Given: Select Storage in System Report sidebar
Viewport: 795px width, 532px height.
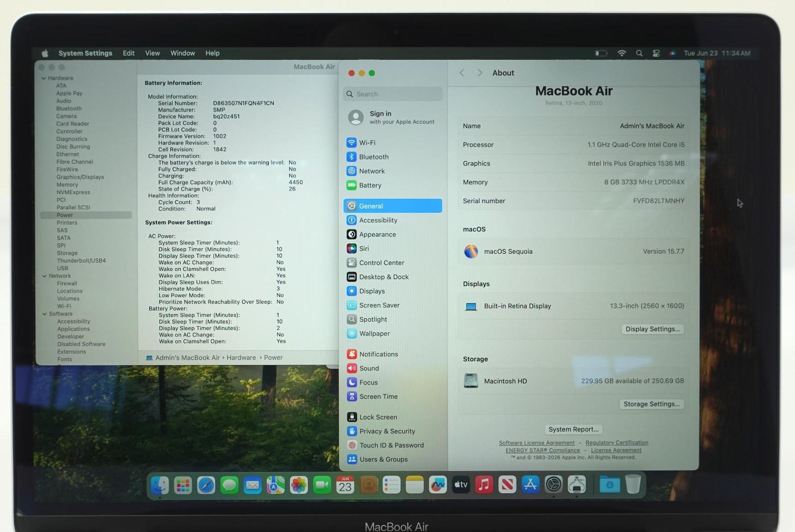Looking at the screenshot, I should (67, 253).
